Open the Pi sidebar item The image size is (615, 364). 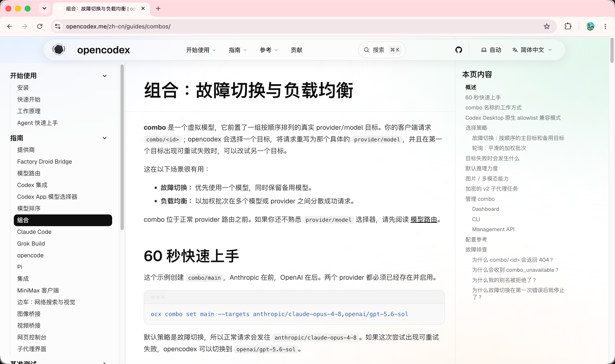tap(20, 267)
